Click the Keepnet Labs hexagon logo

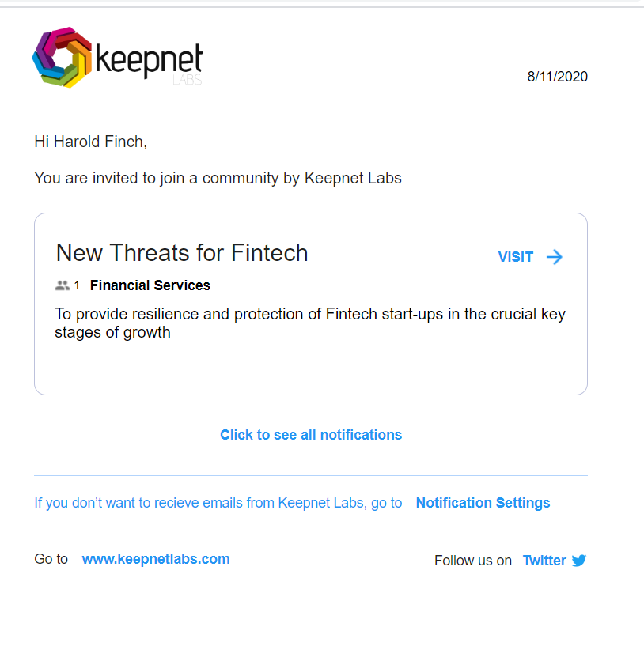pyautogui.click(x=62, y=57)
